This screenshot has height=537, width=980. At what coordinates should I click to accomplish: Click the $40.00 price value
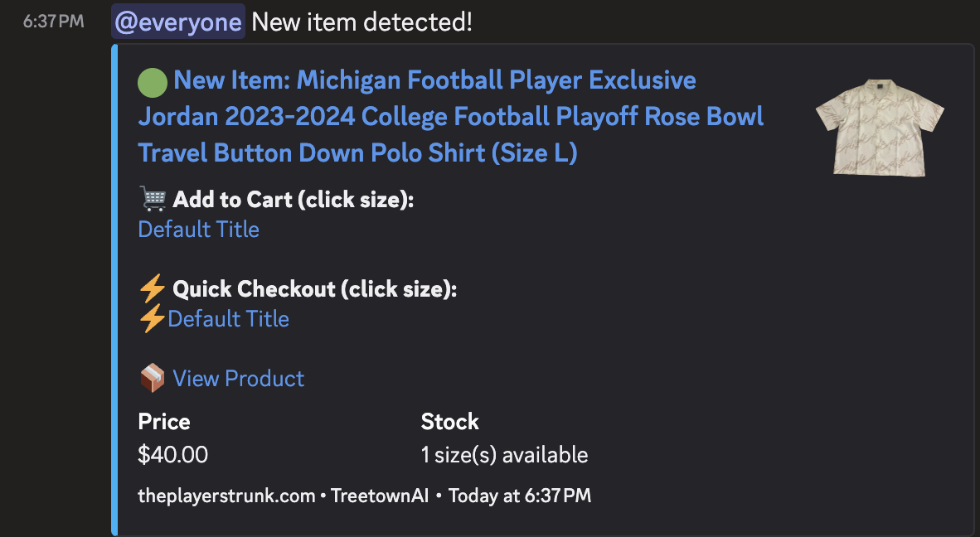pos(173,455)
